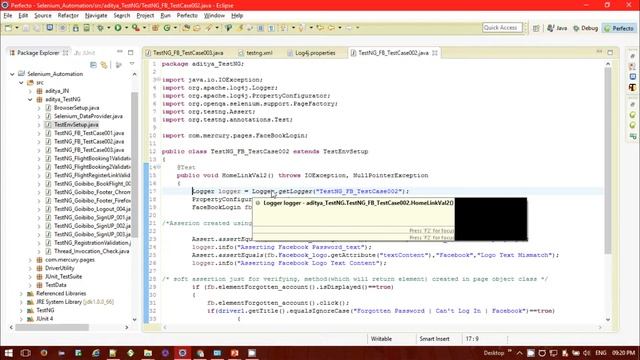The image size is (640, 360).
Task: Maximize the Package Explorer view
Action: coord(131,52)
